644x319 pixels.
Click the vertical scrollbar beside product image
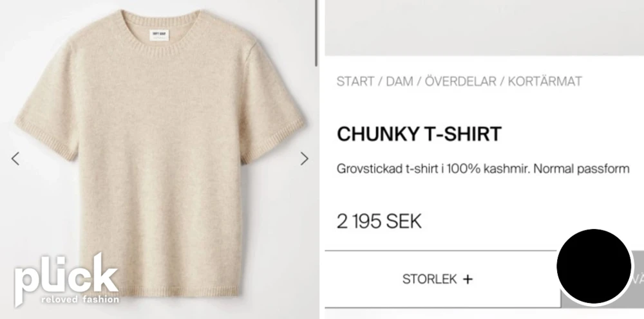click(x=316, y=33)
